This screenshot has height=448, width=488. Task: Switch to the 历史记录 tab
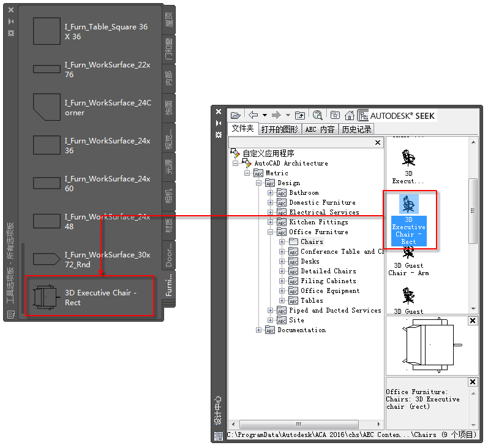click(356, 129)
